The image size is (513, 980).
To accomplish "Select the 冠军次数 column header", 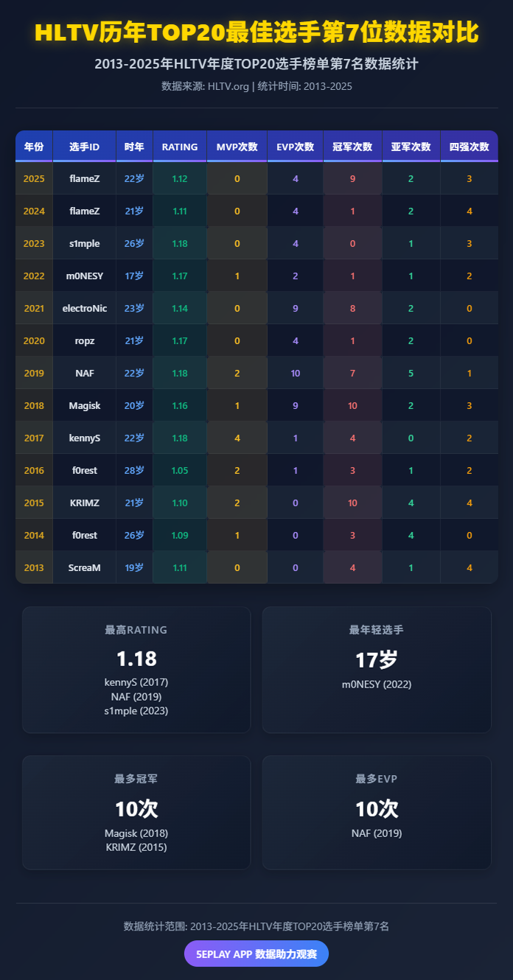I will point(352,147).
